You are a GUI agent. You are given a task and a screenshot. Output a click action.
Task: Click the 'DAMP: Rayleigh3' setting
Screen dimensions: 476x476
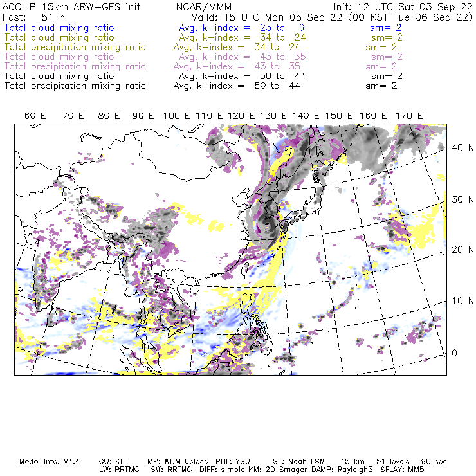pyautogui.click(x=342, y=470)
